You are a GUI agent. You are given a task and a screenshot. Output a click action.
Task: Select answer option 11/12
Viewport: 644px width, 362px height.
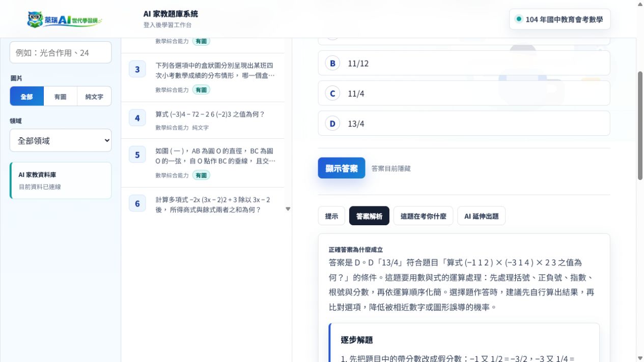click(464, 63)
